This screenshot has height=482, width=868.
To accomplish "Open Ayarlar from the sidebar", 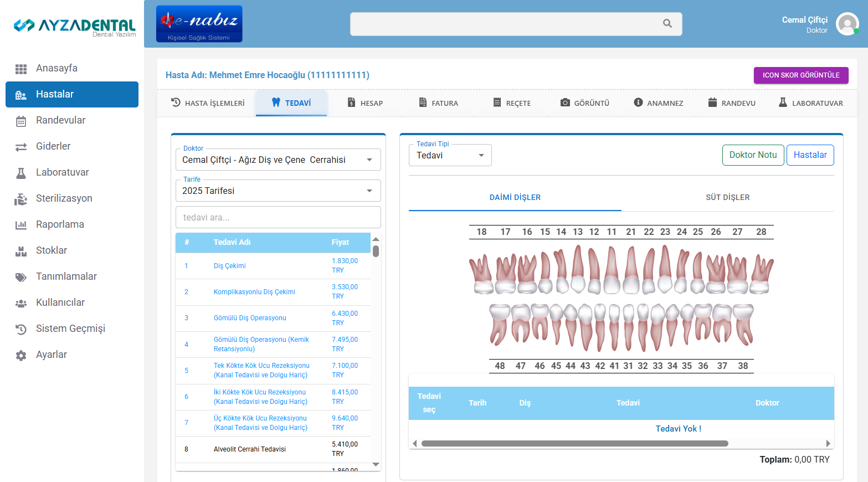I will [x=52, y=355].
